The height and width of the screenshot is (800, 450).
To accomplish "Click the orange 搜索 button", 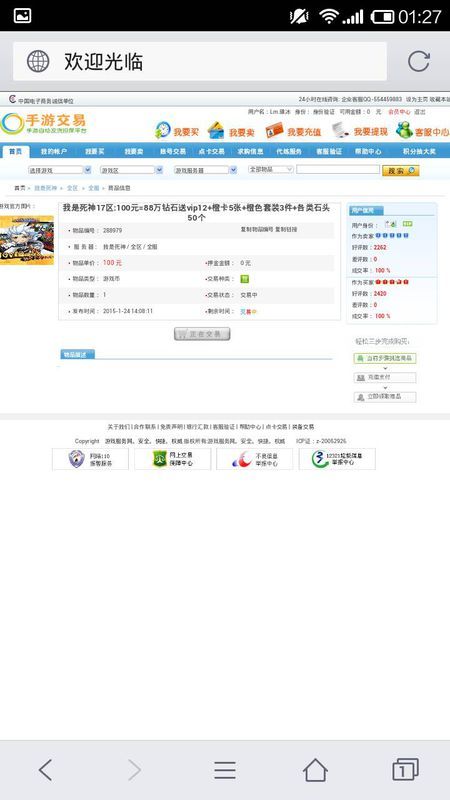I will pyautogui.click(x=401, y=170).
